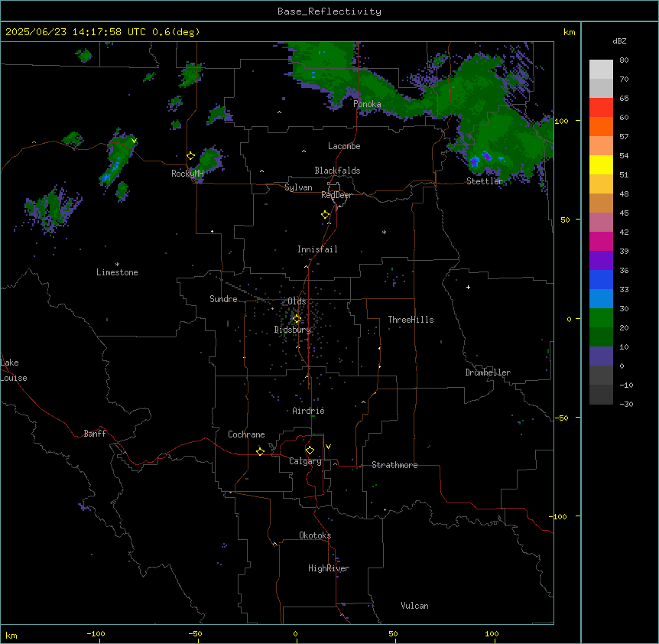Click the HighRiver label
The height and width of the screenshot is (644, 659).
click(329, 568)
